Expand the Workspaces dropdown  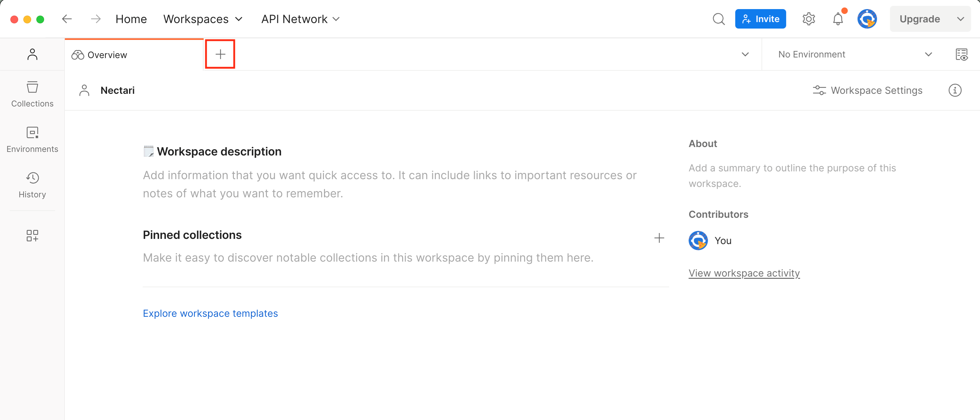tap(203, 19)
